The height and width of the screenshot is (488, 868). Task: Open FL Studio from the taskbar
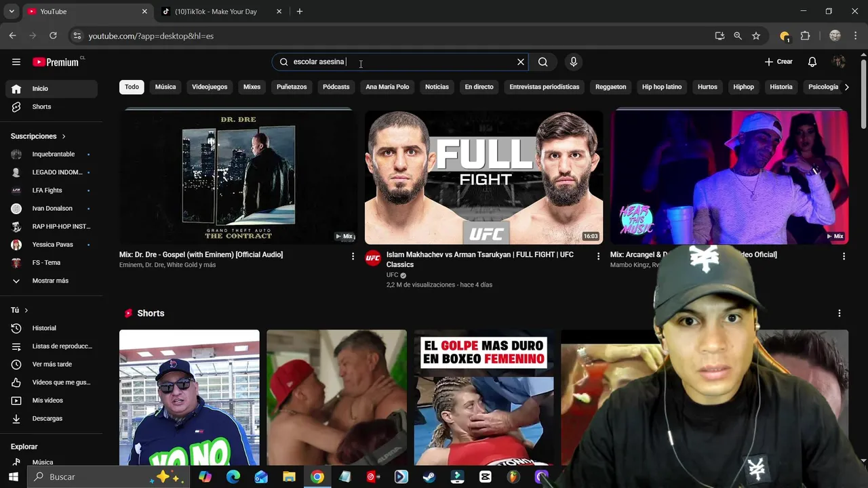pyautogui.click(x=513, y=476)
